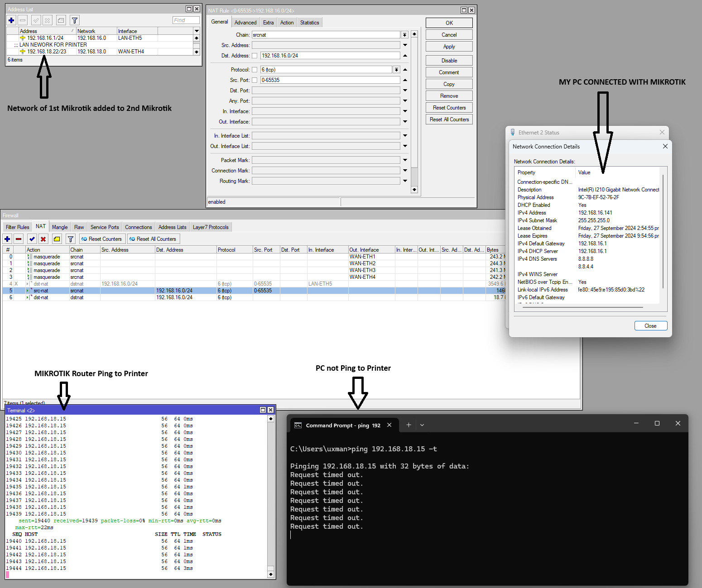Click Reset All Counters in Firewall toolbar

tap(153, 239)
